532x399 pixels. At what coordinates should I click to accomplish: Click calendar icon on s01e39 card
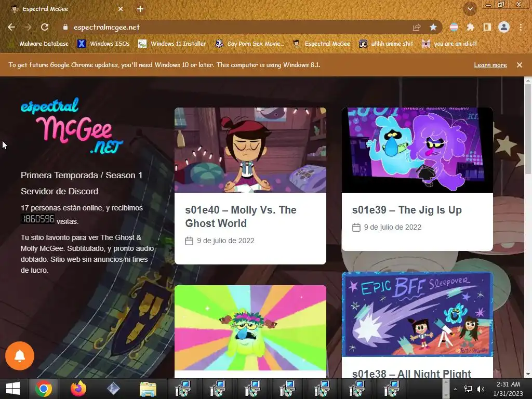tap(356, 228)
